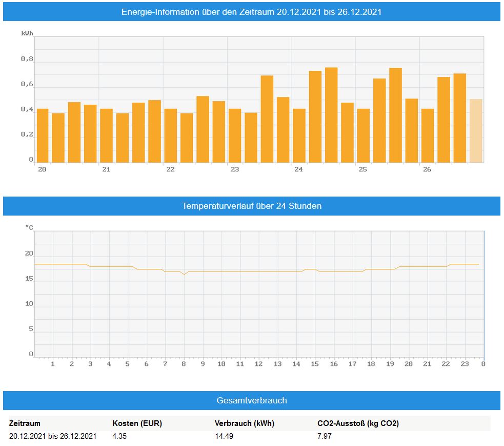Click the 20.12.2021 bis 26.12.2021 table cell

pos(53,436)
